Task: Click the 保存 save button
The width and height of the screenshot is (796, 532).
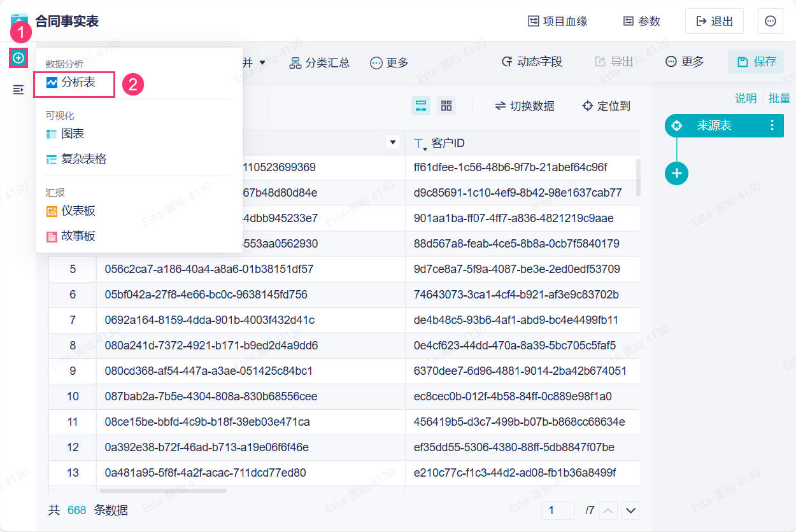Action: pyautogui.click(x=756, y=62)
